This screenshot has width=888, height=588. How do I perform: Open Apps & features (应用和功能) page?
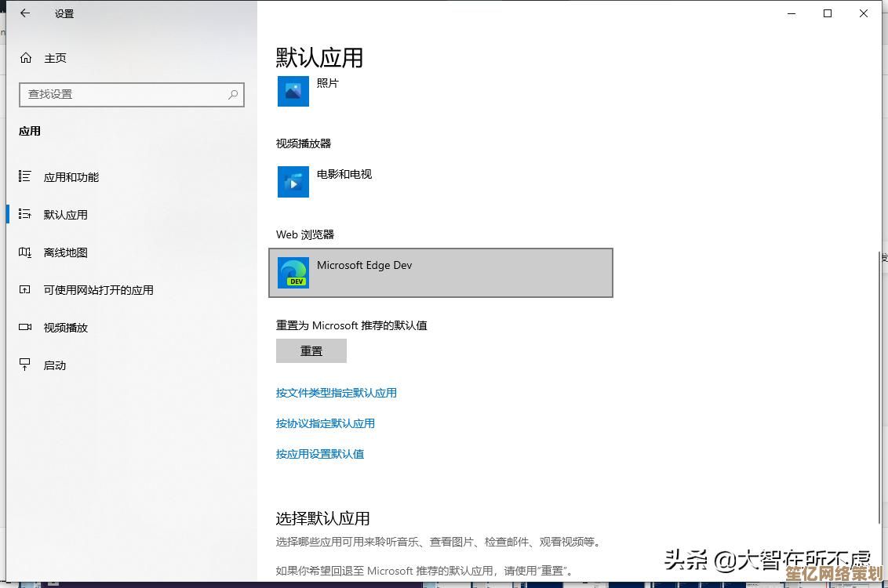click(x=71, y=177)
